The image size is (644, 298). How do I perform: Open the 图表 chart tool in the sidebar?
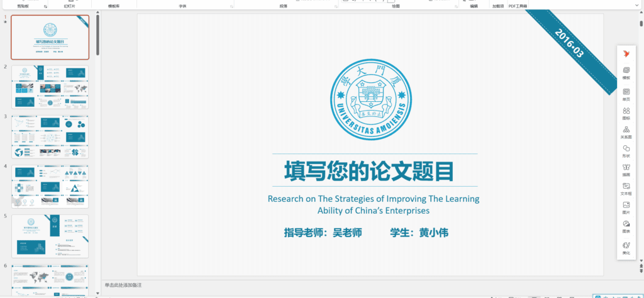click(626, 226)
